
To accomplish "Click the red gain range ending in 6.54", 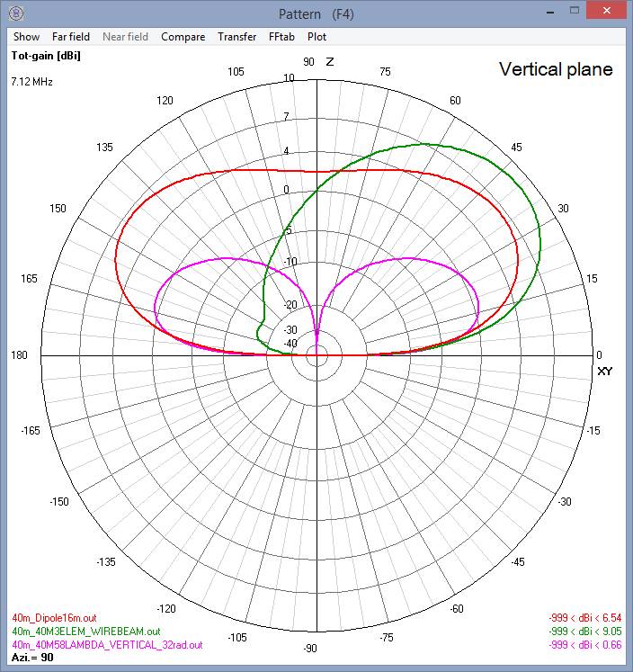I will [584, 618].
